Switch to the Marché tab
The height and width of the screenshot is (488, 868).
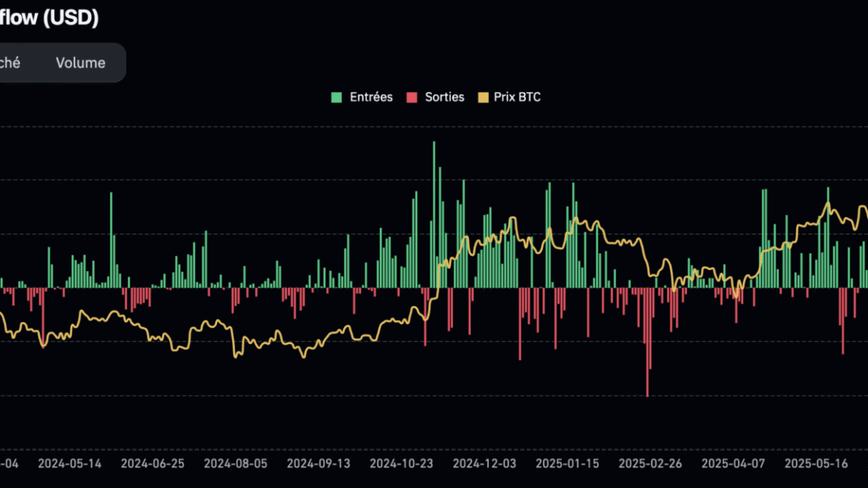(x=11, y=62)
